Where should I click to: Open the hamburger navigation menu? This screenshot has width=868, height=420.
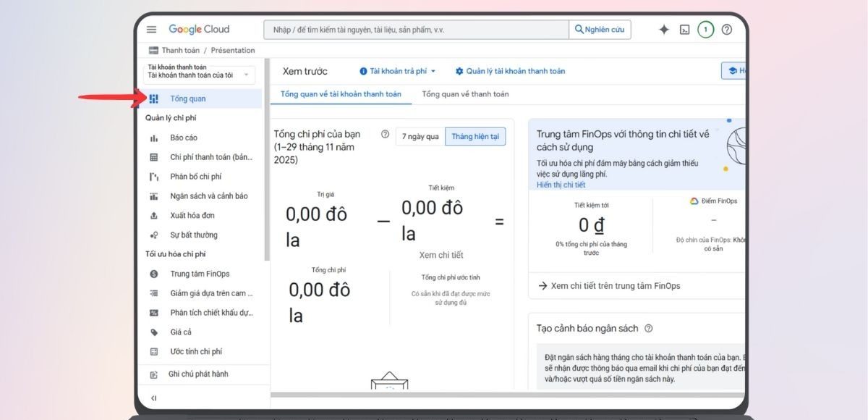coord(151,30)
